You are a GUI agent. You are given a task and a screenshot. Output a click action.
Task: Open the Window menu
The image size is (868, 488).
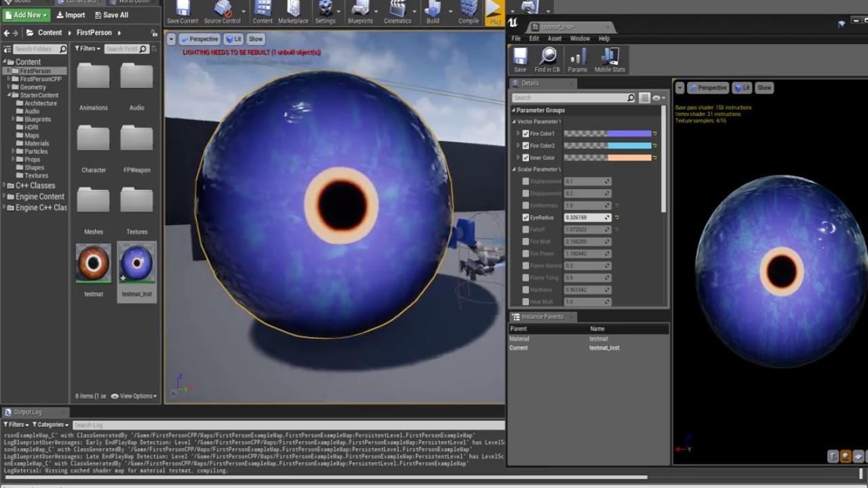(x=580, y=39)
